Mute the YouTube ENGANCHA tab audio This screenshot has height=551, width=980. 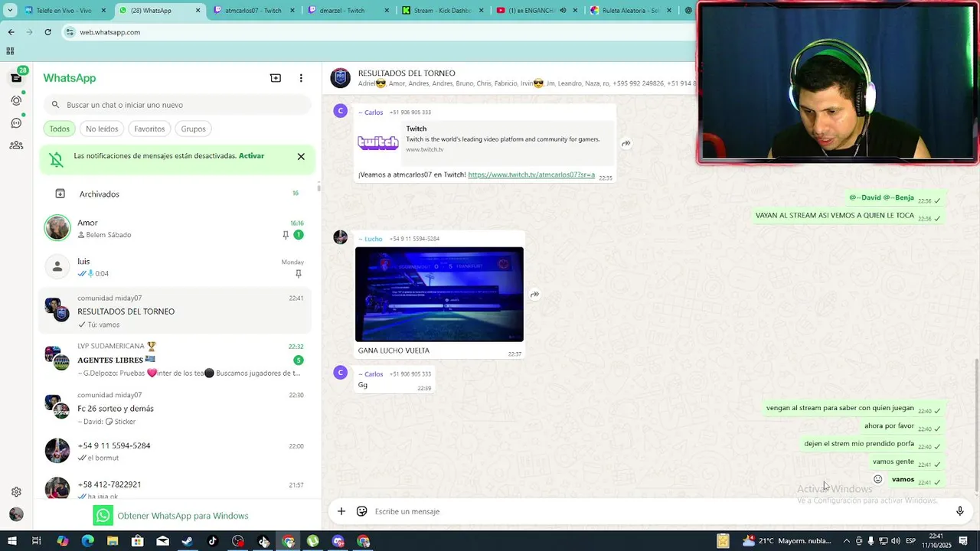tap(563, 11)
